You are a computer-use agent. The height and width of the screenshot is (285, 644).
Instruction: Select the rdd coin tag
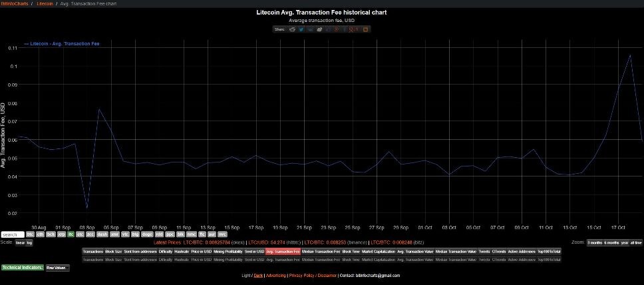click(x=159, y=234)
